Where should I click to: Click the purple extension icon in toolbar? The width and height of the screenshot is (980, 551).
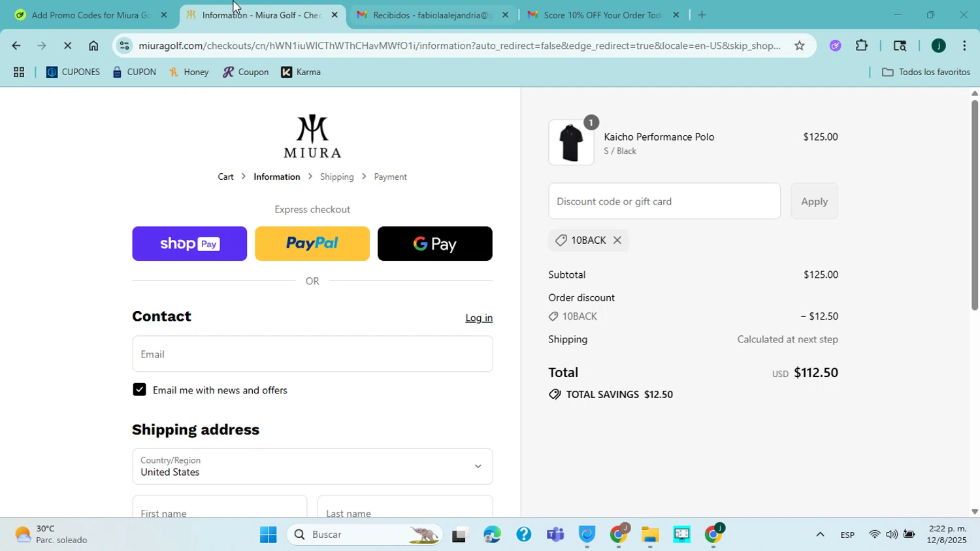(x=835, y=46)
